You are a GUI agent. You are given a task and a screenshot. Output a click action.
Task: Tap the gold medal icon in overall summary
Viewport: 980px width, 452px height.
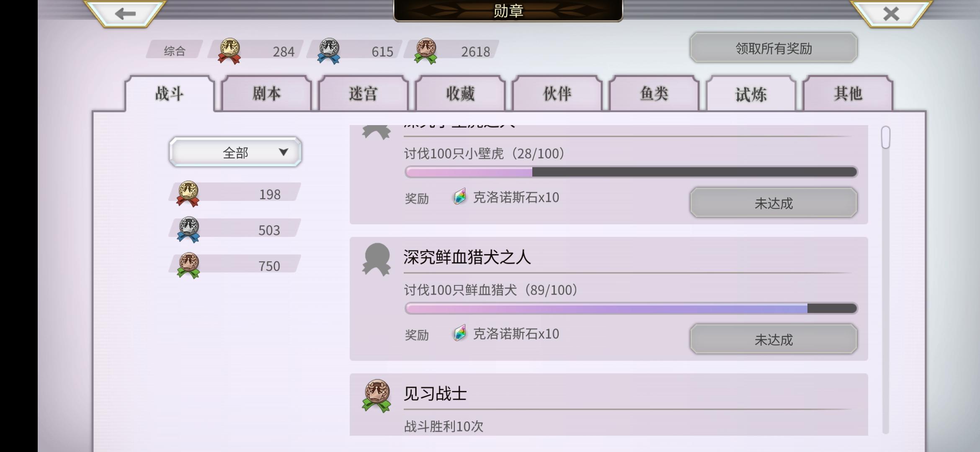(229, 51)
